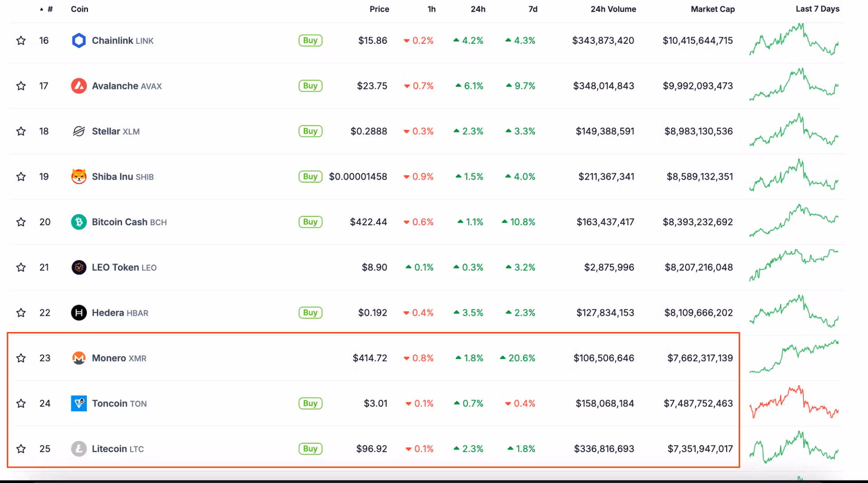
Task: Click the Hedera H logo icon
Action: (x=79, y=313)
